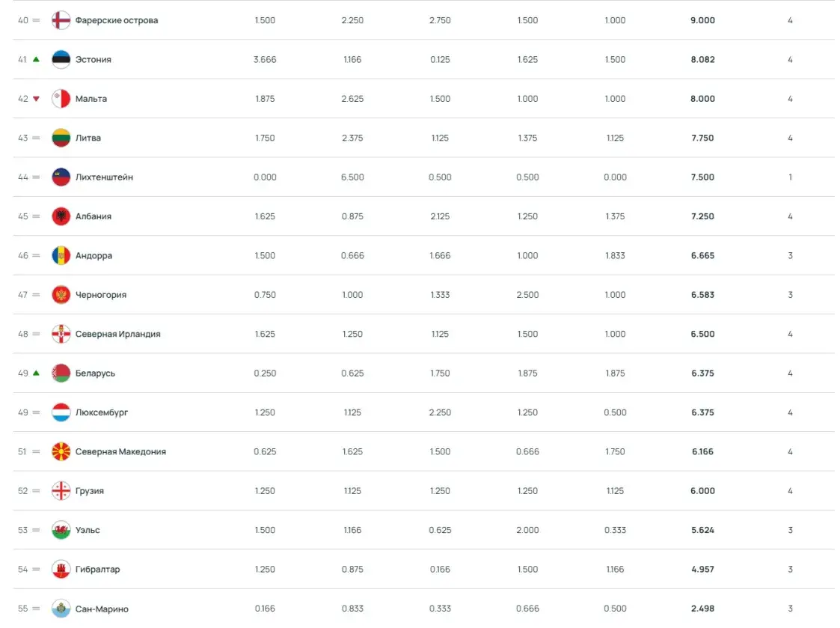840x628 pixels.
Task: Select the Malta flag icon
Action: [x=61, y=99]
